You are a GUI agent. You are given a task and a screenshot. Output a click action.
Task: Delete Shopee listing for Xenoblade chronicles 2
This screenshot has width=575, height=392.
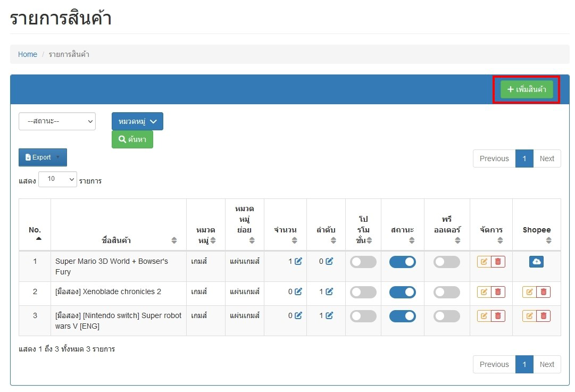tap(543, 291)
